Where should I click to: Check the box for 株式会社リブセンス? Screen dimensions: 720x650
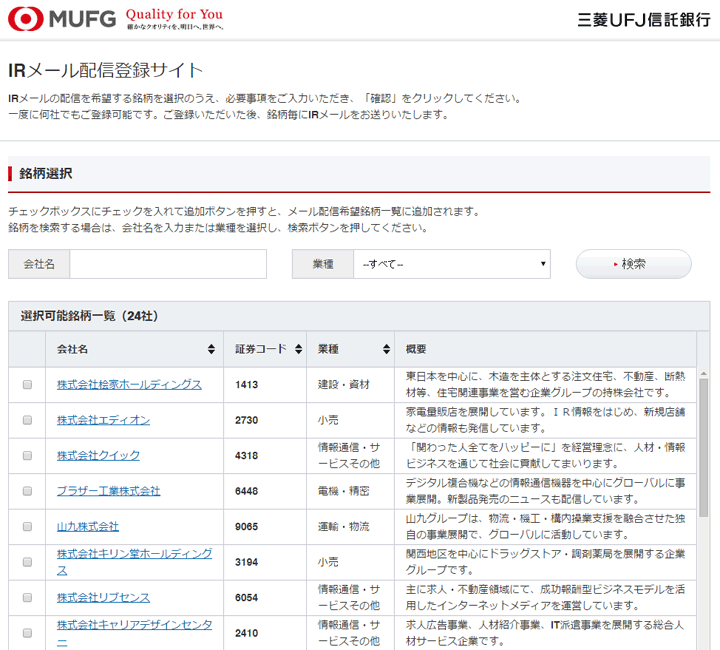[28, 598]
